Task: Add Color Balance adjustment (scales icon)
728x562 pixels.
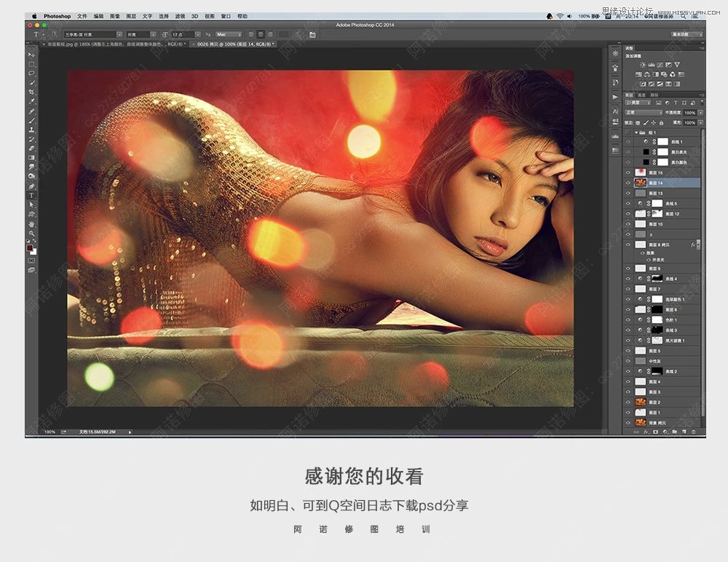Action: (x=646, y=74)
